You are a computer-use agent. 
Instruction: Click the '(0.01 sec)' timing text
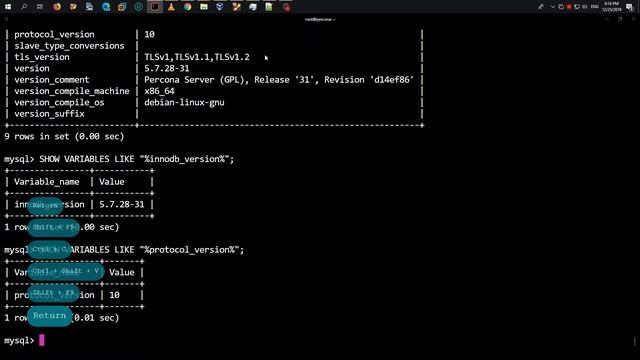point(96,318)
